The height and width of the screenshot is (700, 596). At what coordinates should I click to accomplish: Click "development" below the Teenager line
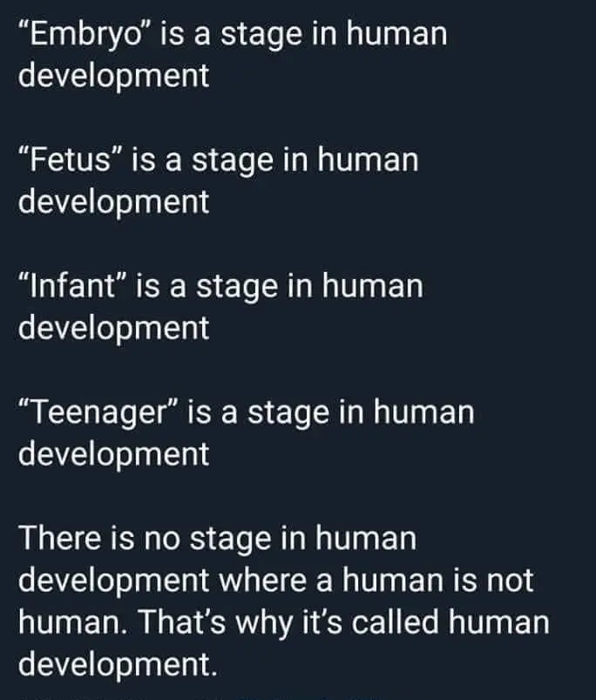pos(113,452)
